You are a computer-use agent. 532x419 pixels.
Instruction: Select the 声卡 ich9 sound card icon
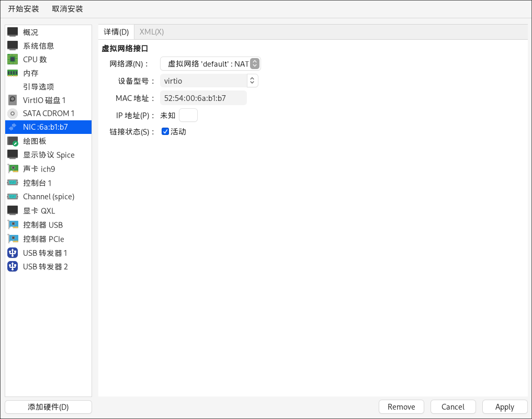(13, 168)
